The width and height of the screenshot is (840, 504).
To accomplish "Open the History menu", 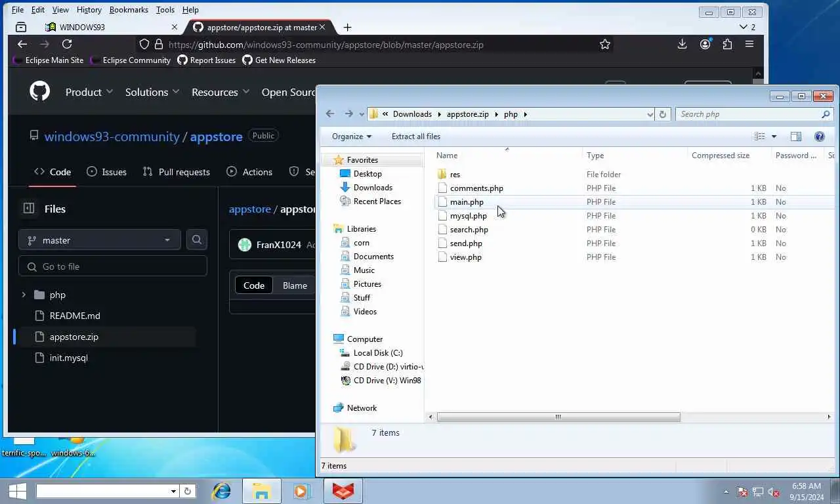I will (x=89, y=10).
